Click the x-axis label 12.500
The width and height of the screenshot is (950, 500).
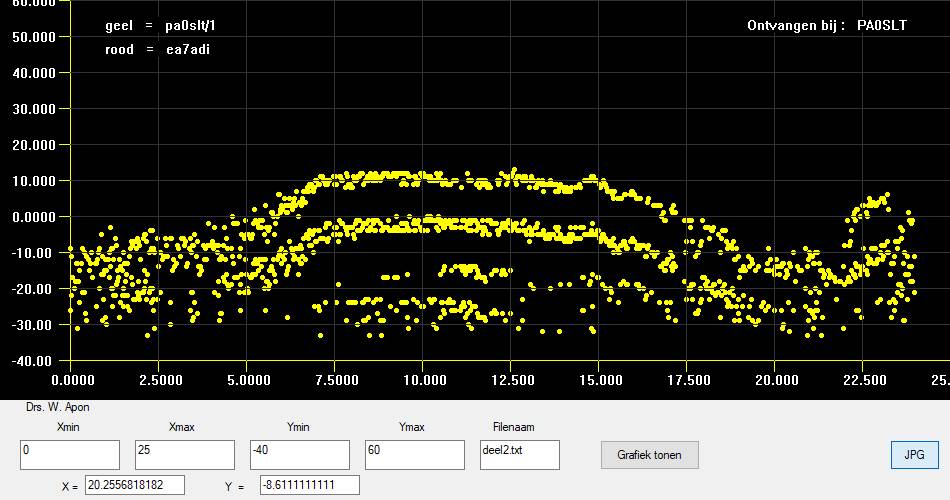click(x=513, y=381)
